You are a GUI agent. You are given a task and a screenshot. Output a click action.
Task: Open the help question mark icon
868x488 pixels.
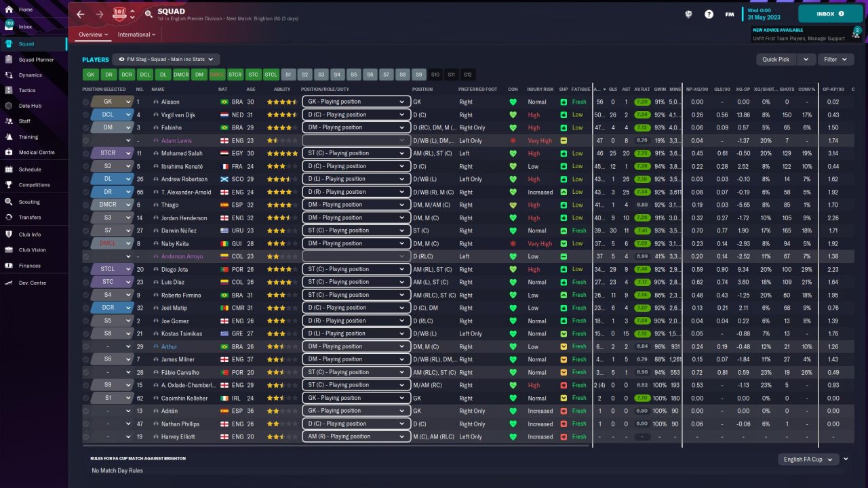[709, 14]
